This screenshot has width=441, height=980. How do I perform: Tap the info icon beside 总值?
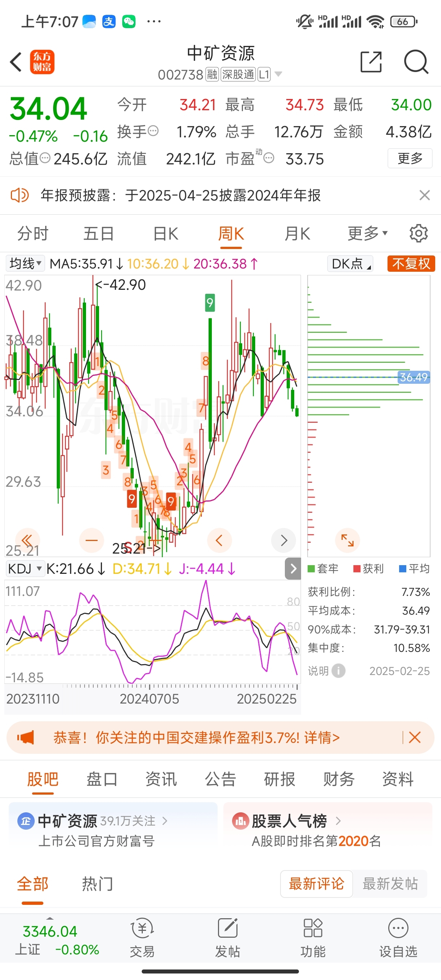click(45, 158)
